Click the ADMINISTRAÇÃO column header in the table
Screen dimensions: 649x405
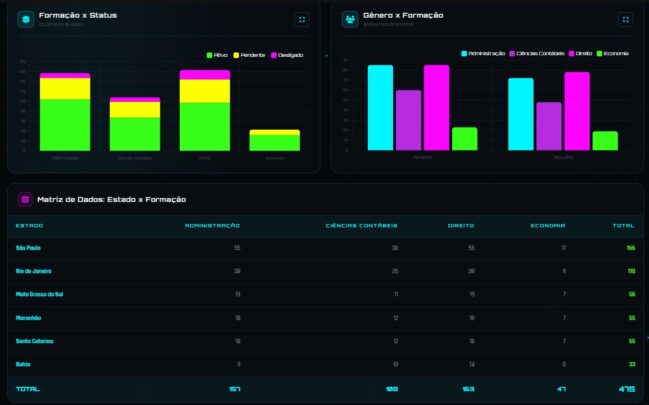[x=212, y=225]
